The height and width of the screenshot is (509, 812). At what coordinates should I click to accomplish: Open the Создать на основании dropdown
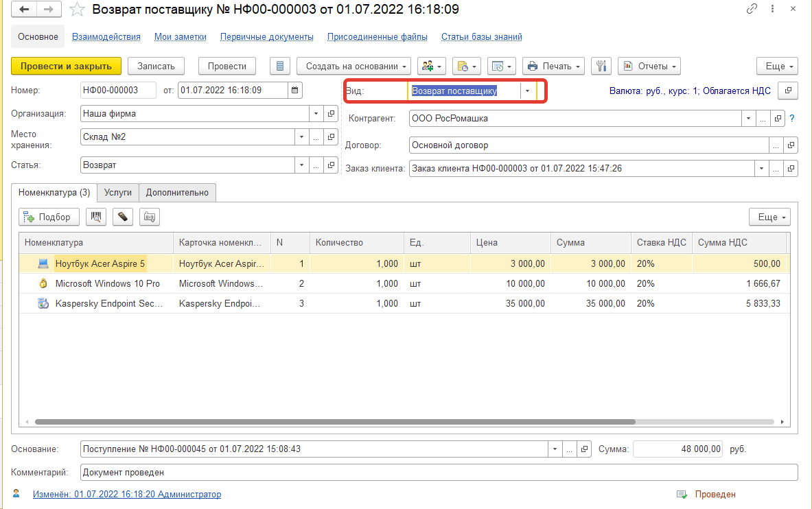point(353,67)
